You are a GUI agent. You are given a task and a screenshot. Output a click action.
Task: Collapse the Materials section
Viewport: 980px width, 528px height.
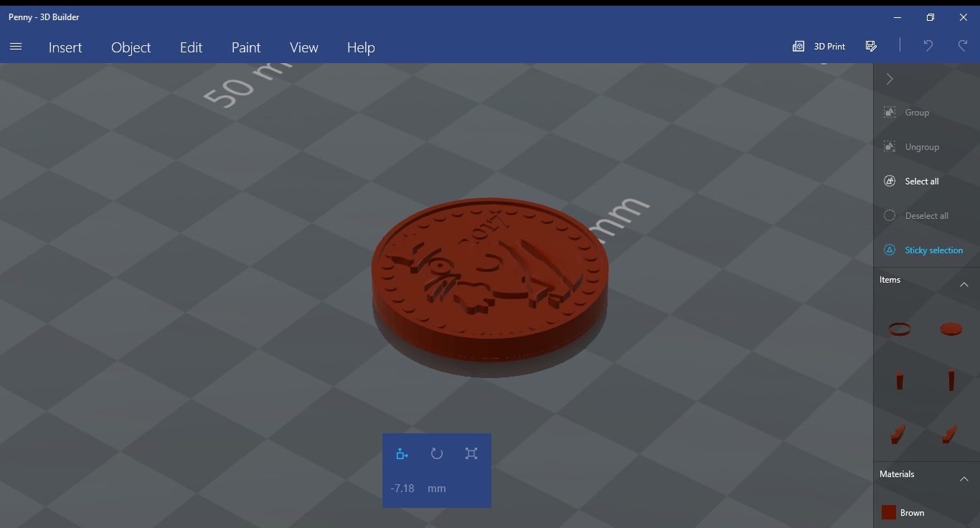964,479
